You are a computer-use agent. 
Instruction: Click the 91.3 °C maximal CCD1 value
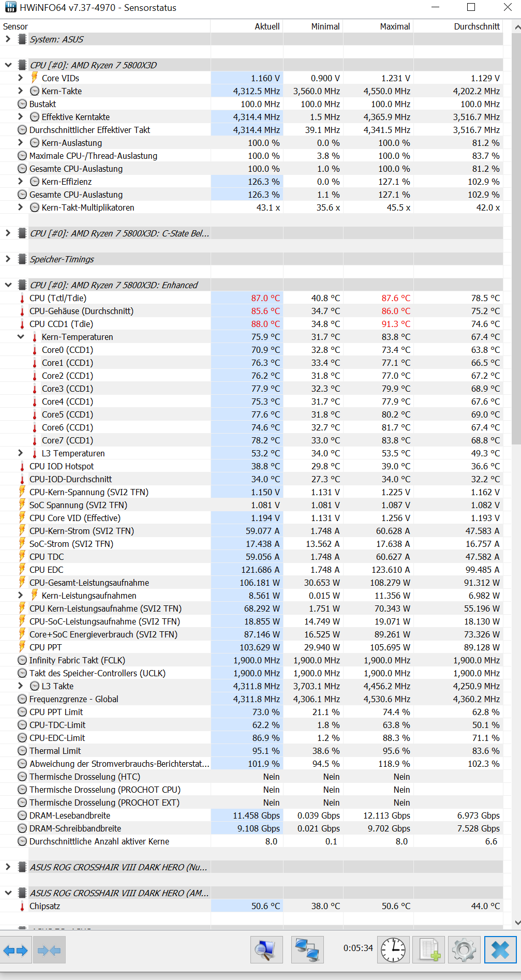point(396,324)
